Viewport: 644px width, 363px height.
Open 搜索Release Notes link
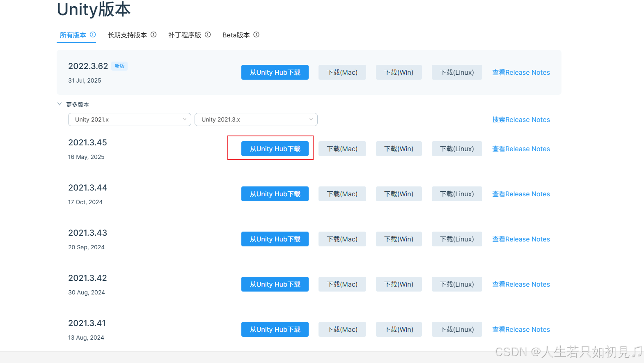[x=521, y=119]
